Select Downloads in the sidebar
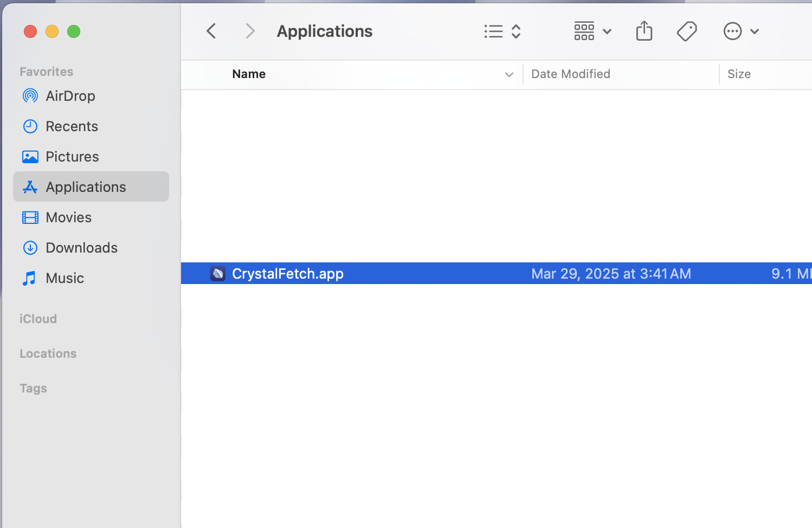Image resolution: width=812 pixels, height=528 pixels. pos(82,248)
